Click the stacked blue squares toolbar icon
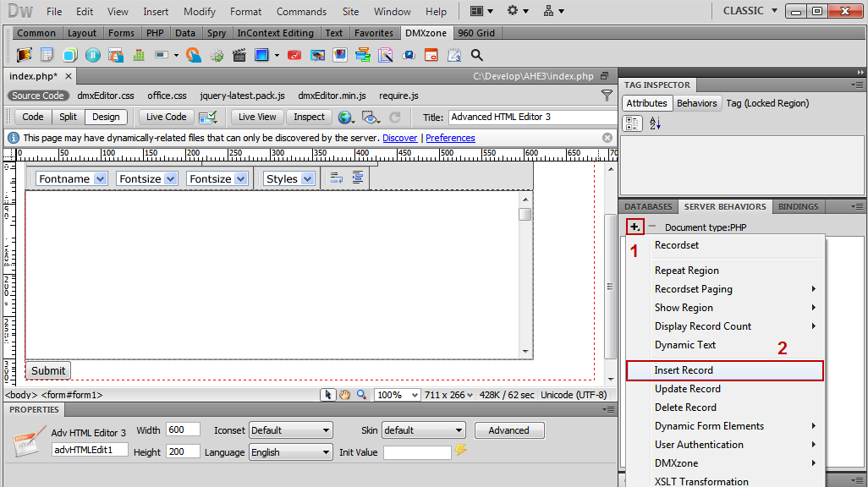 (x=69, y=55)
